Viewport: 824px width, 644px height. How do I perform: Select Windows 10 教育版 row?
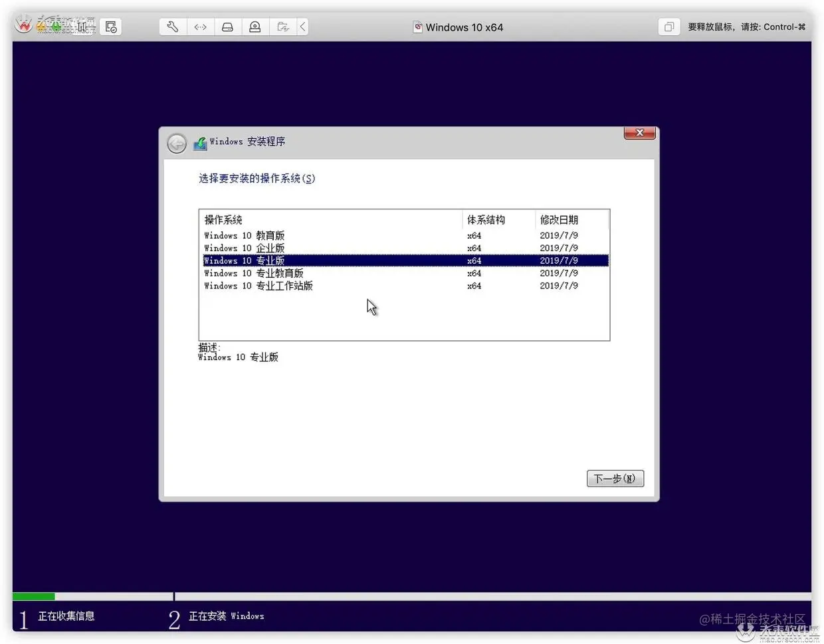click(x=405, y=235)
